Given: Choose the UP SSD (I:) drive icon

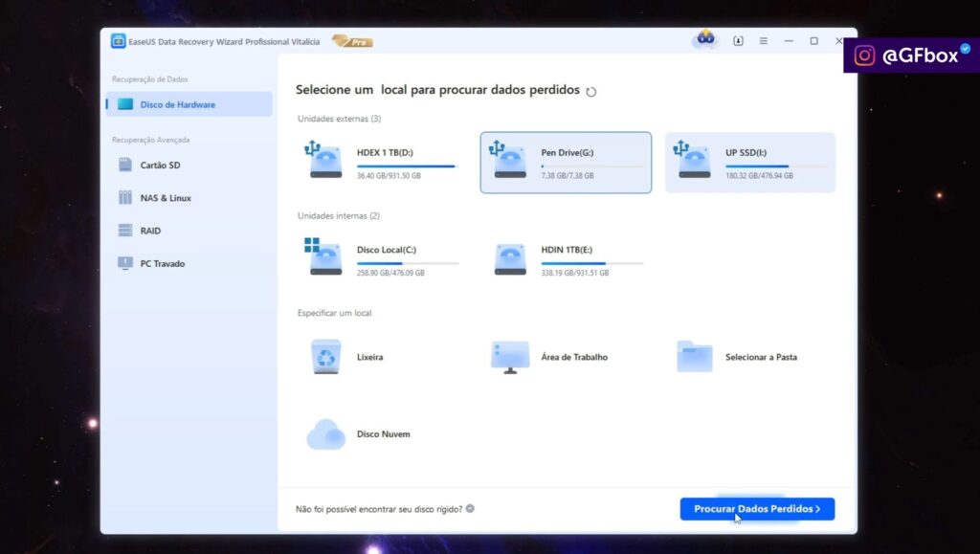Looking at the screenshot, I should (692, 160).
